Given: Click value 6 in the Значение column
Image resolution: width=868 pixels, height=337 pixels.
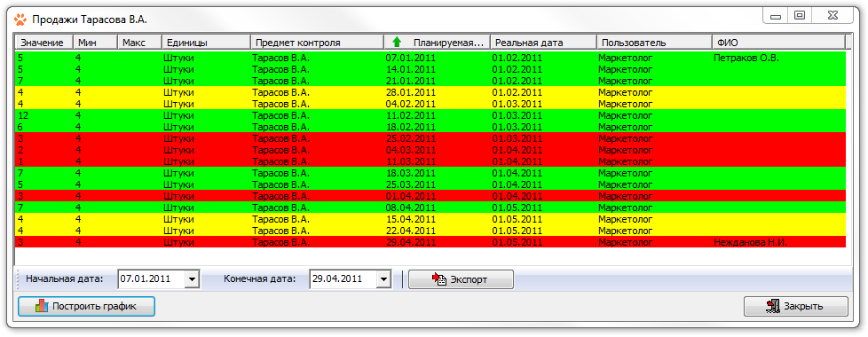Looking at the screenshot, I should [x=20, y=127].
